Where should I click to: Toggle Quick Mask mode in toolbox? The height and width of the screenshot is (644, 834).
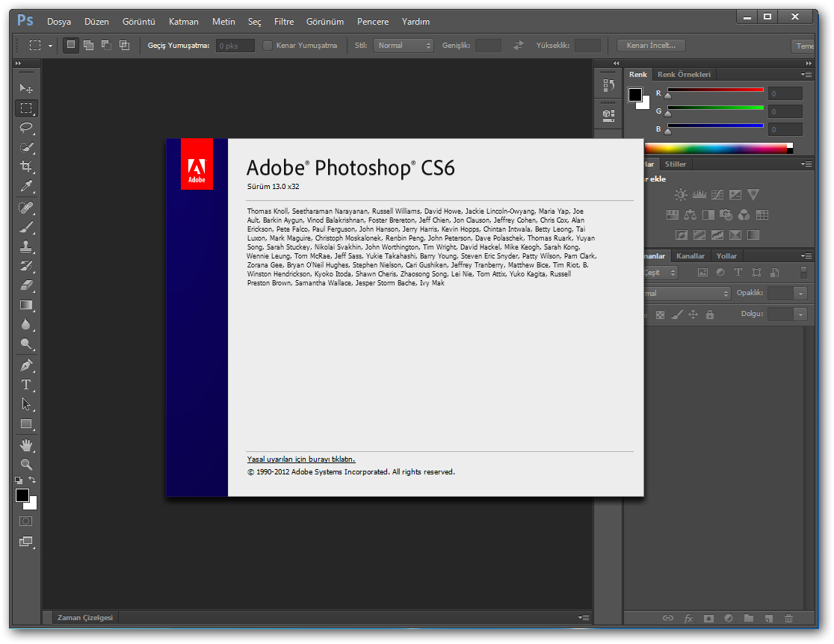(x=26, y=521)
